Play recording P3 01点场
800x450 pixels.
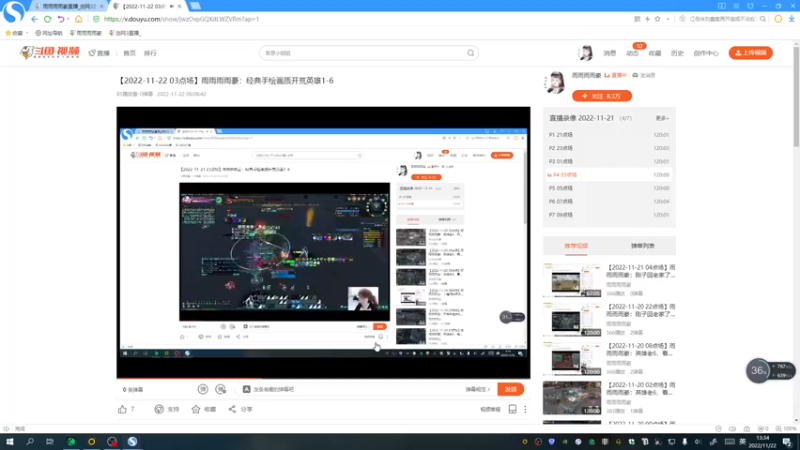tap(609, 161)
